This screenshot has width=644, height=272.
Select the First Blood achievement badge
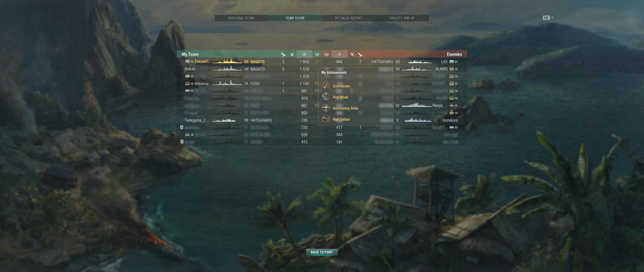coord(326,97)
